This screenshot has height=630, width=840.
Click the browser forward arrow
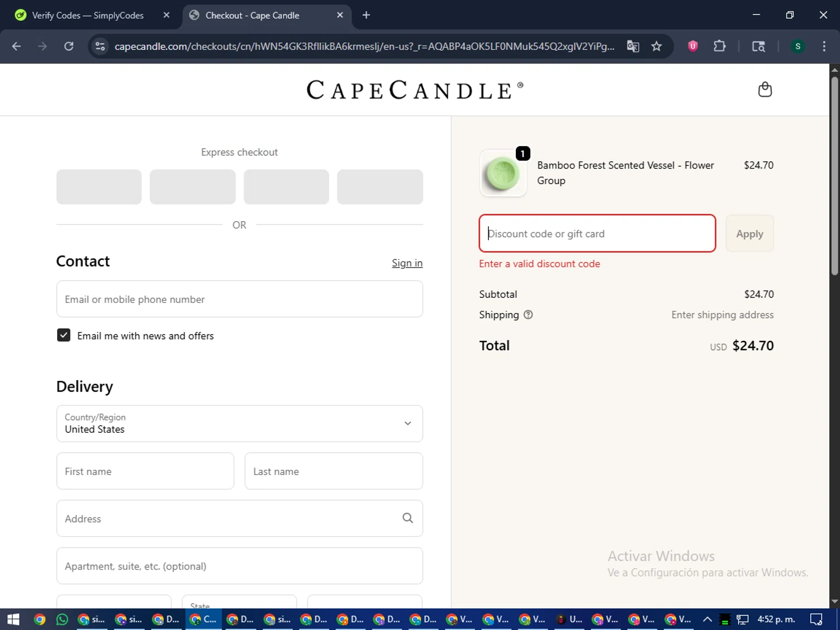pos(43,46)
